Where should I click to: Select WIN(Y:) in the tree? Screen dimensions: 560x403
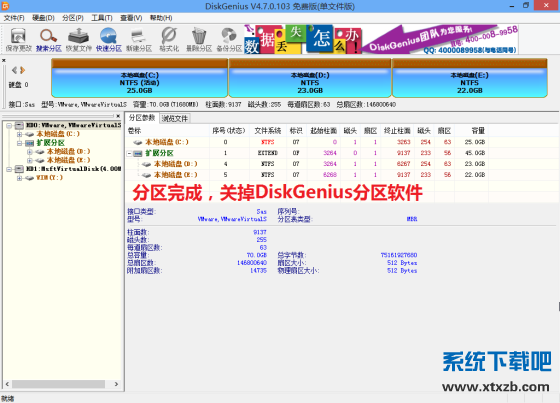(x=49, y=178)
